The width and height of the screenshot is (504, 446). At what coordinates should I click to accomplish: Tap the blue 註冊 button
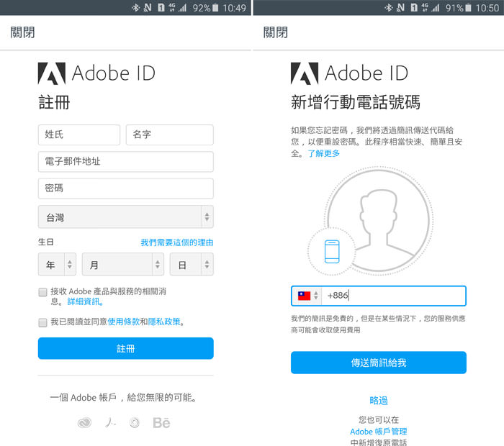coord(126,348)
